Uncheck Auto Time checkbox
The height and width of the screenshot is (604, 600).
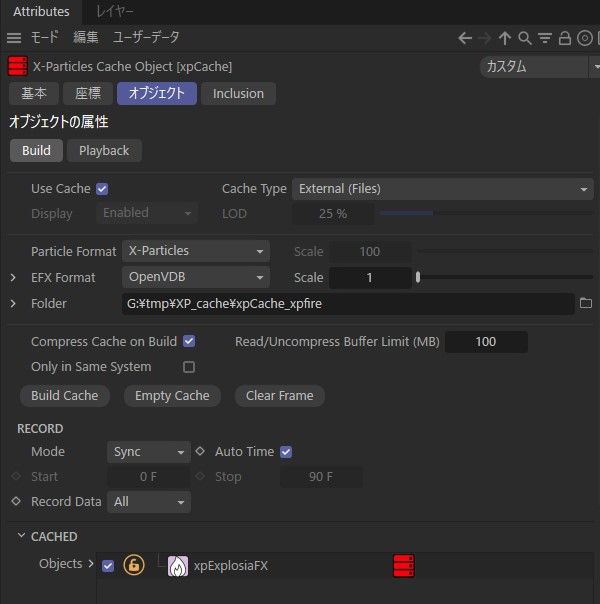click(286, 451)
